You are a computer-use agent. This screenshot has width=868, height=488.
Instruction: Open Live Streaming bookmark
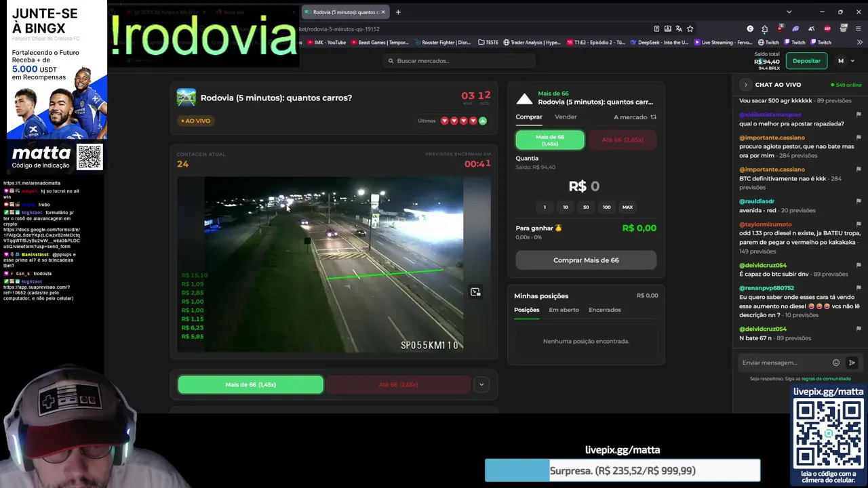click(722, 42)
